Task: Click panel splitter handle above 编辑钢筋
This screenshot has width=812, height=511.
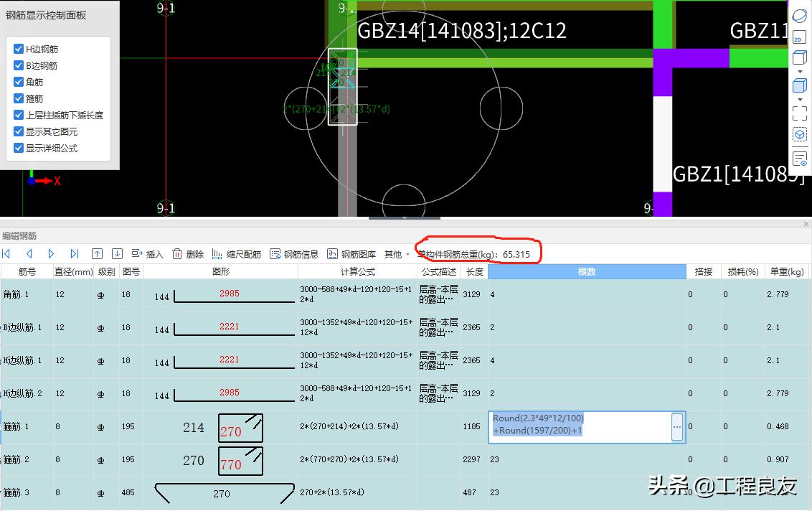Action: click(x=405, y=218)
